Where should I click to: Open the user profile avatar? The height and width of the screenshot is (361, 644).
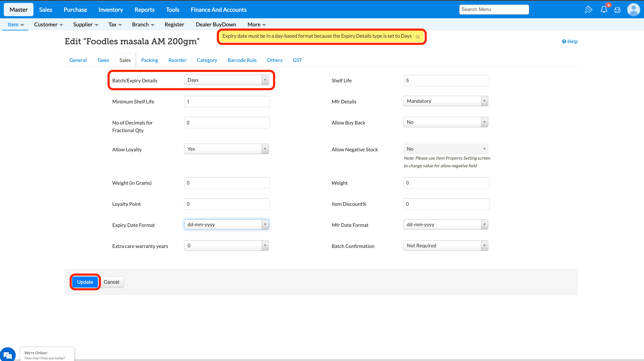(x=633, y=10)
